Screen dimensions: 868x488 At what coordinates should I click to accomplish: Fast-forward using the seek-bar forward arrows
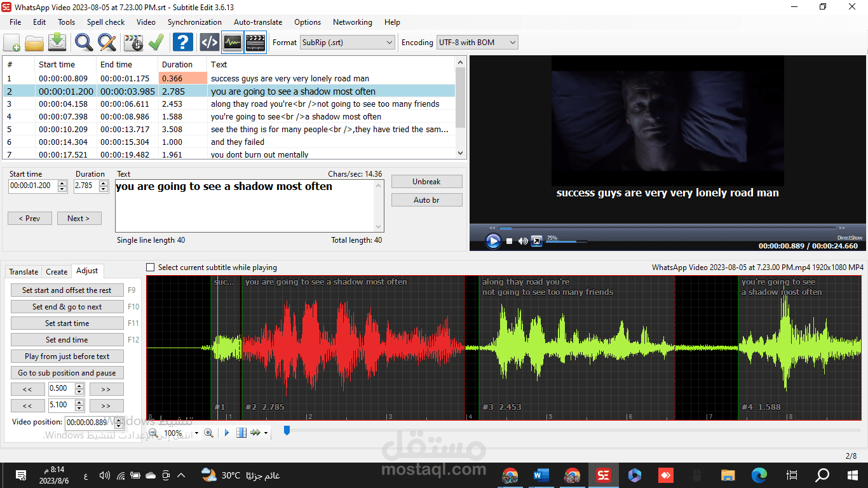coord(843,227)
